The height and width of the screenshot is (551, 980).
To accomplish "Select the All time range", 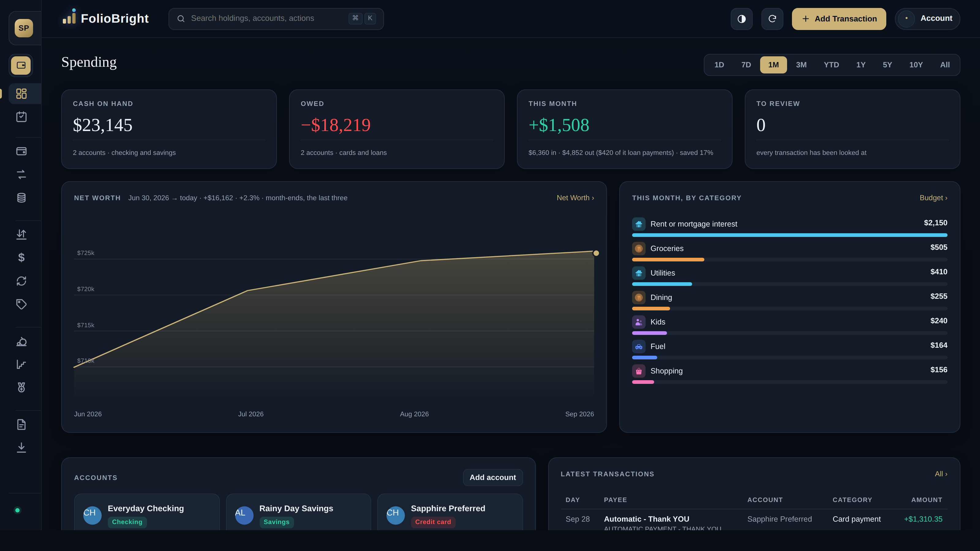I will point(944,65).
